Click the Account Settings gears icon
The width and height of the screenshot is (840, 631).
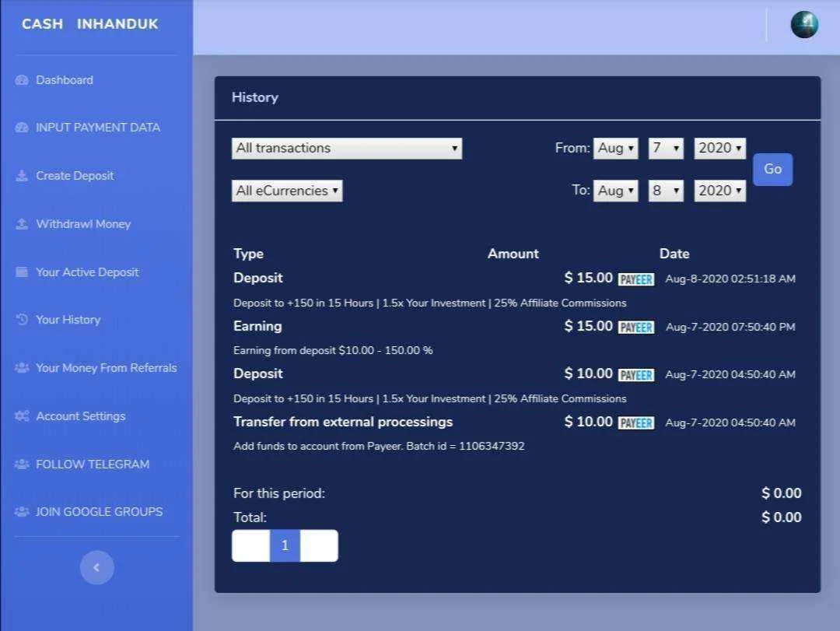pos(22,416)
